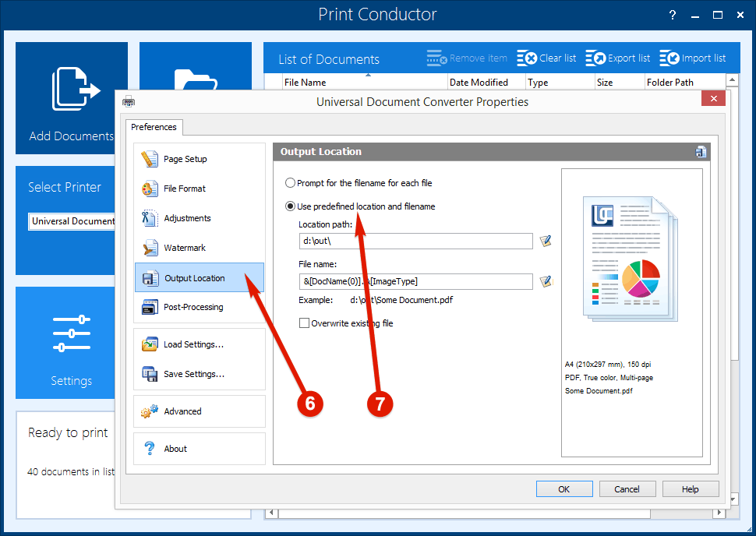The image size is (756, 536).
Task: Click the folder tile in Print Conductor
Action: point(196,66)
